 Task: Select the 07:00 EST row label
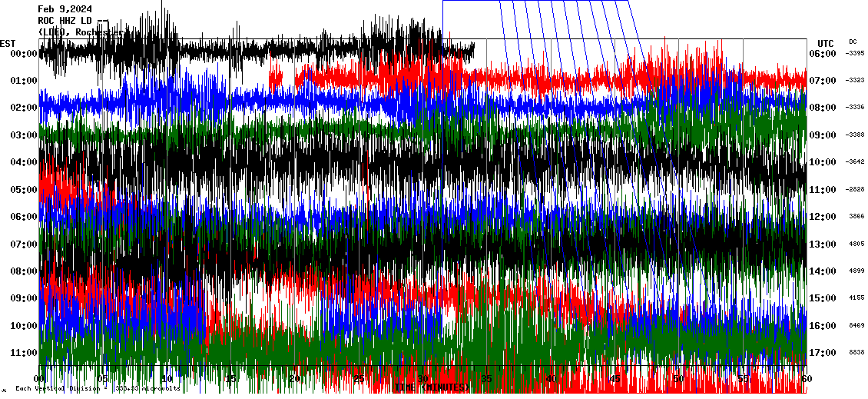[24, 244]
